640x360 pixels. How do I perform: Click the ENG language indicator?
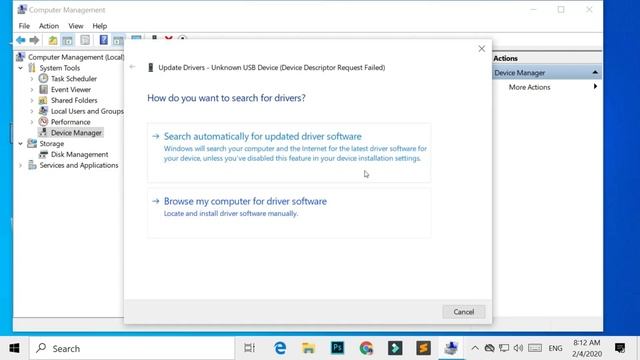(555, 348)
